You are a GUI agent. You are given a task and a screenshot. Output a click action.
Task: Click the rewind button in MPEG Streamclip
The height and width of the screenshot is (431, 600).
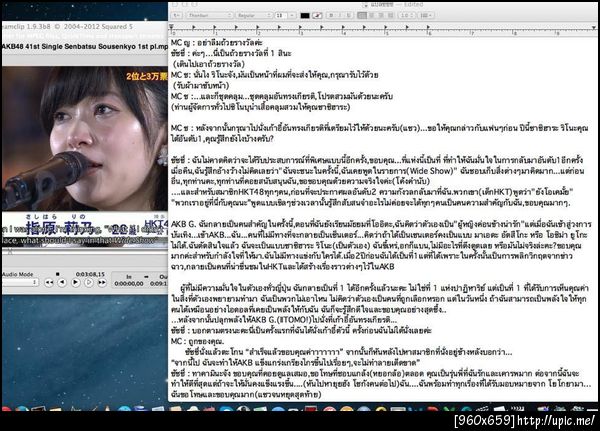point(49,282)
